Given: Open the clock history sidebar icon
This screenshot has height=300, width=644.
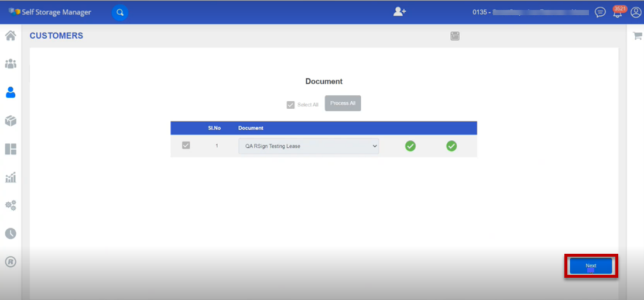Looking at the screenshot, I should [x=11, y=233].
